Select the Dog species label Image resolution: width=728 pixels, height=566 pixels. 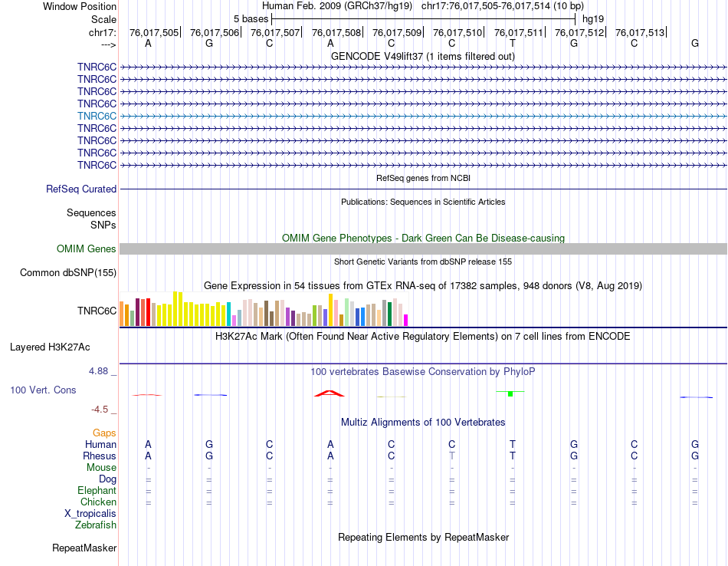coord(107,479)
